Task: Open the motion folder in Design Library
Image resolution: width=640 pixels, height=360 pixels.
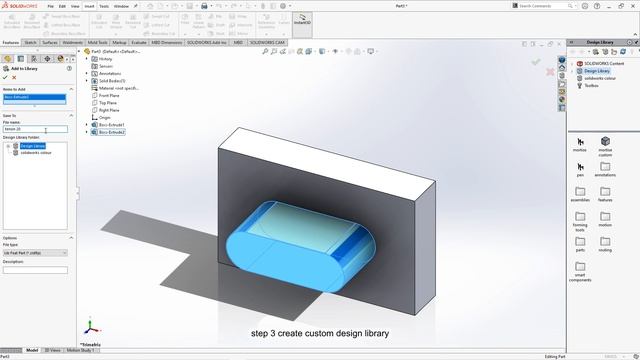Action: (x=605, y=219)
